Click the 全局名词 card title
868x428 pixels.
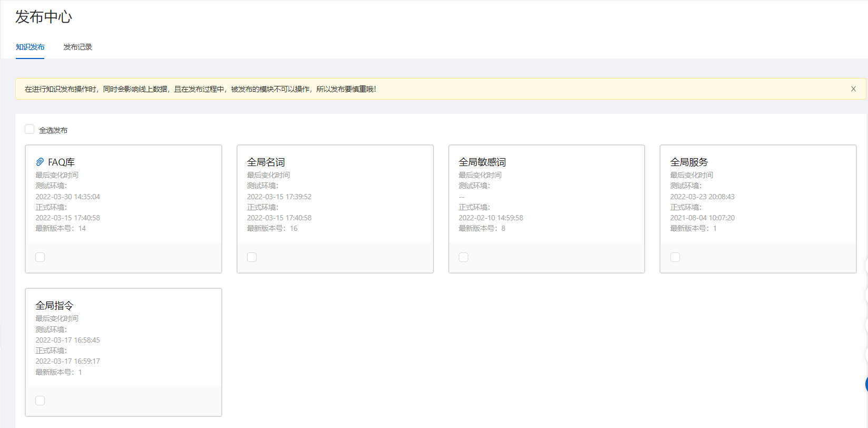[266, 162]
